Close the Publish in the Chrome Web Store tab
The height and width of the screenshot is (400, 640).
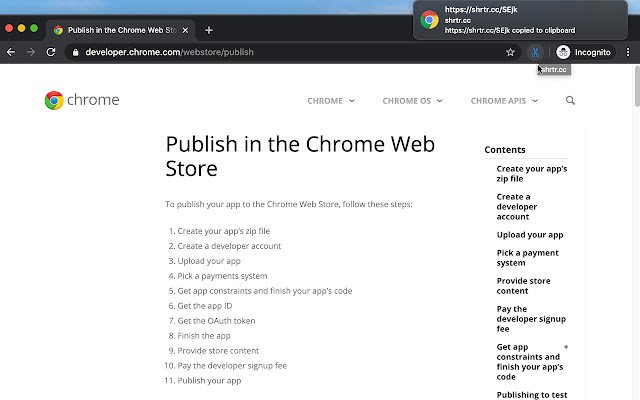coord(185,30)
